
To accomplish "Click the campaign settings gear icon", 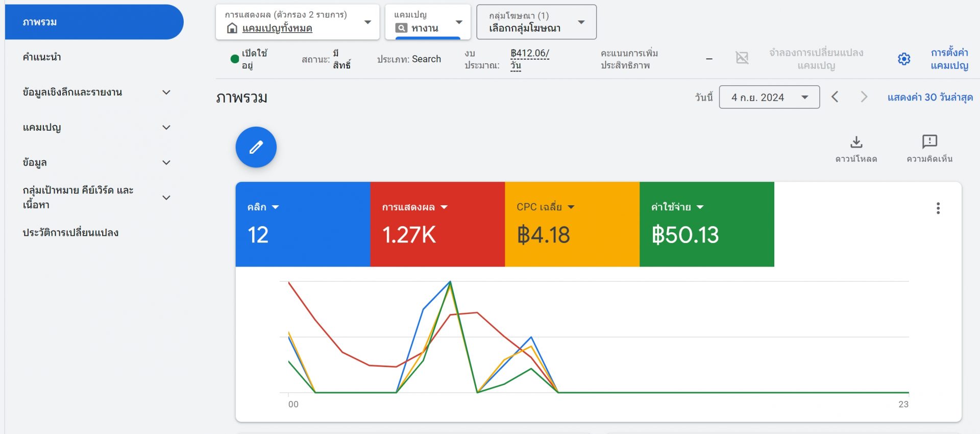I will (903, 59).
